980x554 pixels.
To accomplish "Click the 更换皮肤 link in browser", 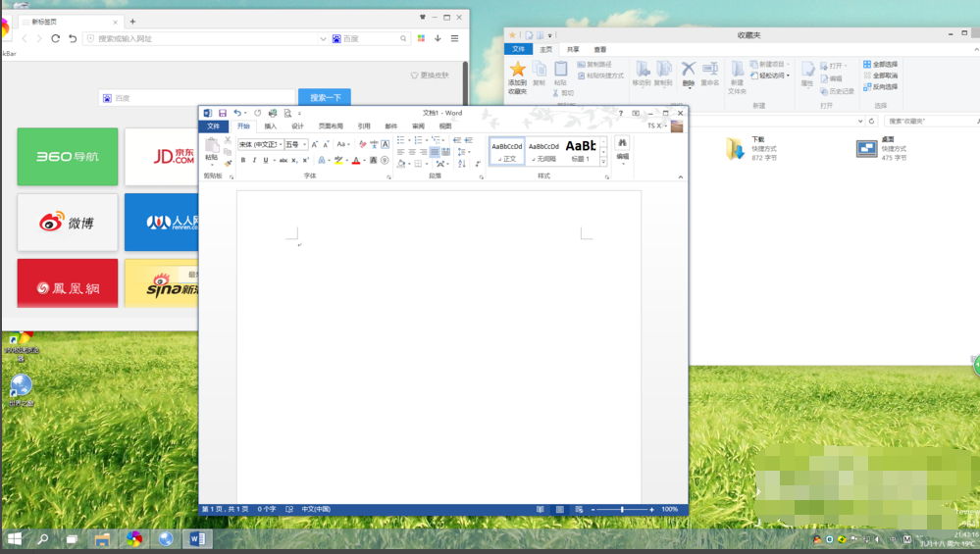I will pyautogui.click(x=429, y=76).
